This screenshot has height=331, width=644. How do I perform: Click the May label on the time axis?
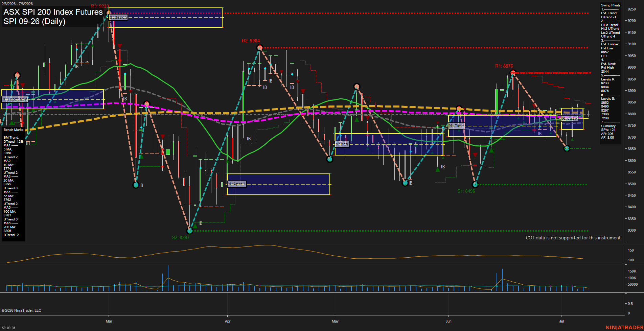coord(335,321)
